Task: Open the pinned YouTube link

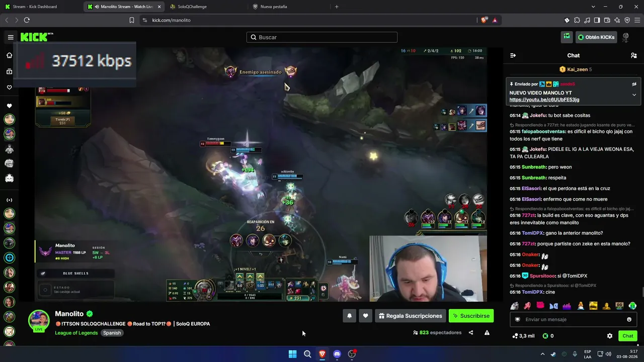Action: pyautogui.click(x=544, y=100)
